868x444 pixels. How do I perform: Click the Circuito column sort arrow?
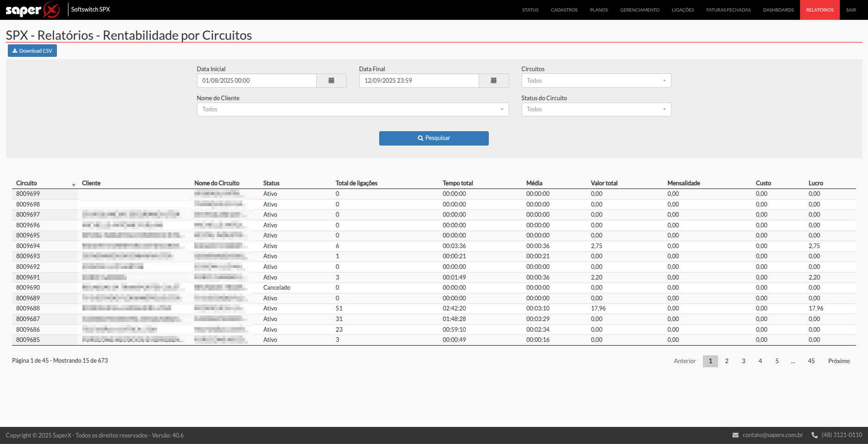click(x=74, y=185)
